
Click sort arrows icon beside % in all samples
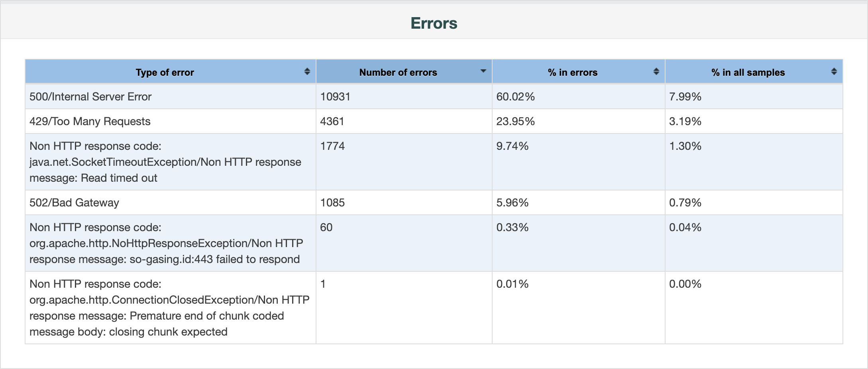pyautogui.click(x=834, y=71)
